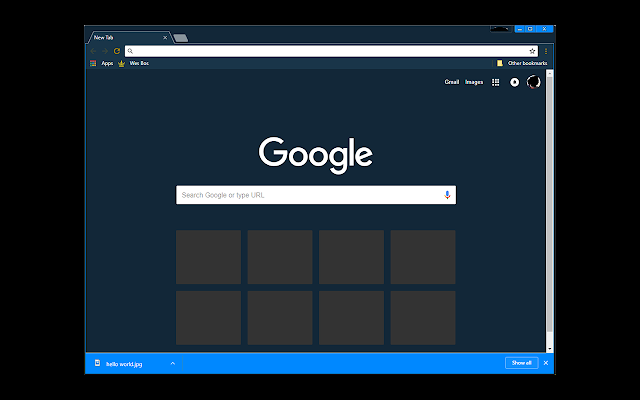Screen dimensions: 640x400
Task: Click the Google logo
Action: [316, 155]
